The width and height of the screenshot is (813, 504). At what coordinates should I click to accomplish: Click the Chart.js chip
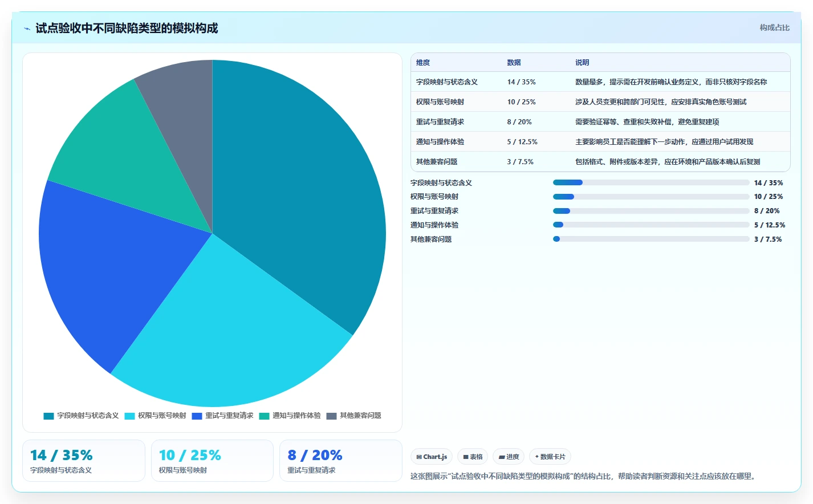tap(432, 457)
